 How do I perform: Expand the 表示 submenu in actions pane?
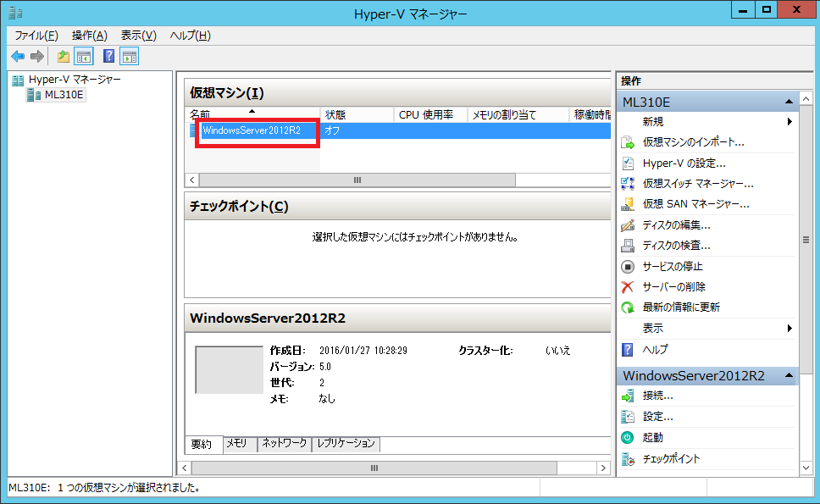[x=790, y=329]
